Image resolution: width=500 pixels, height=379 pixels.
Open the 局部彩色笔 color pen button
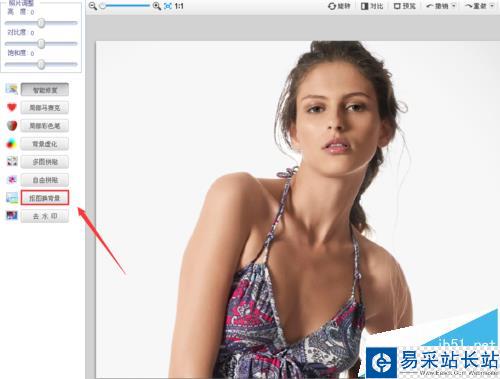coord(45,126)
